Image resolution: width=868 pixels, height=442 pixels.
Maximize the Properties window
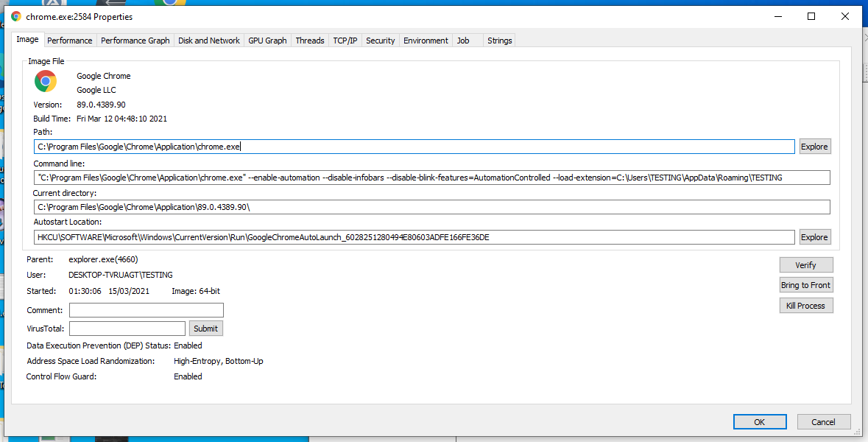811,17
